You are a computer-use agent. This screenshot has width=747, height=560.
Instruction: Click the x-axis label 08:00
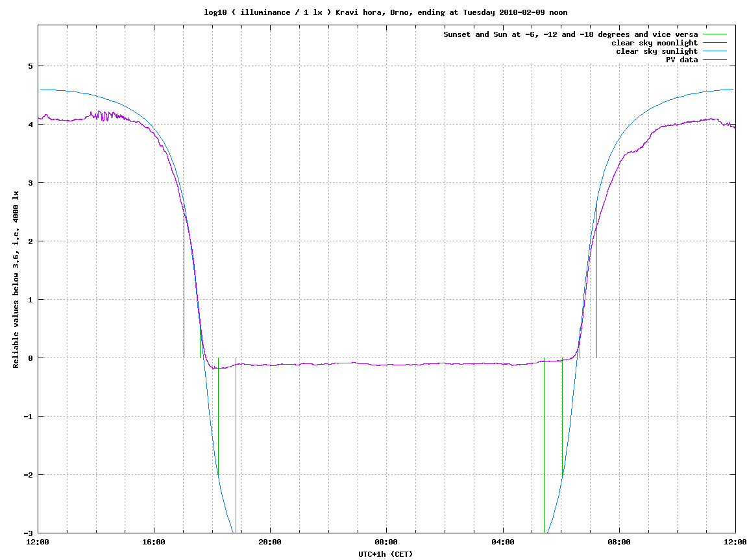[x=619, y=542]
